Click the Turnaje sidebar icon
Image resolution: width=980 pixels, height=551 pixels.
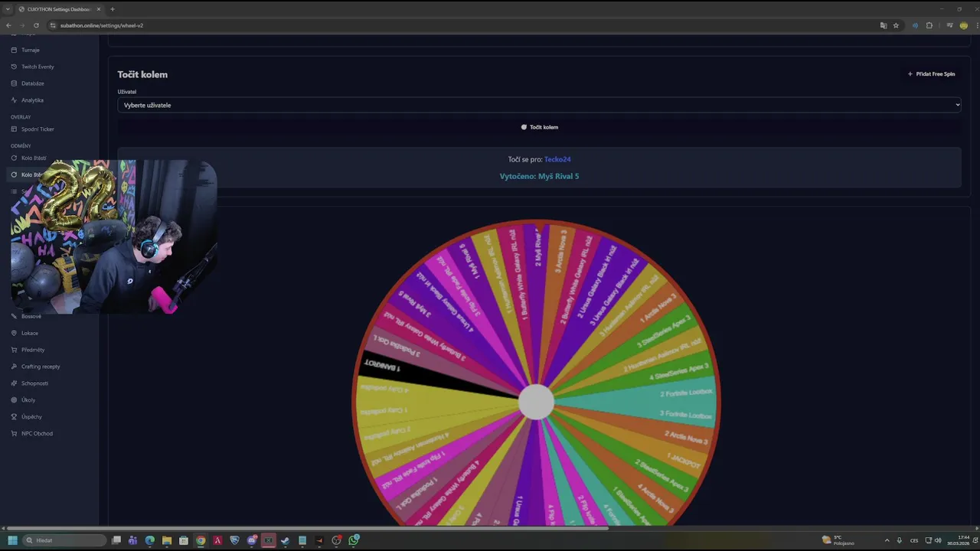pos(14,50)
